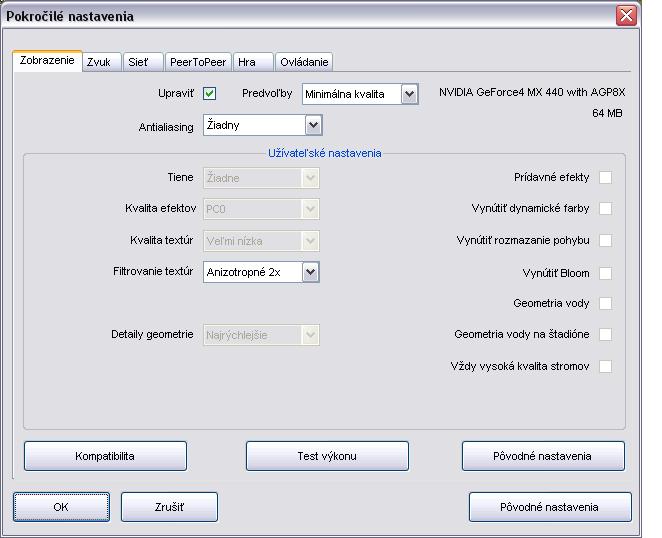Switch to the Zobrazenie tab
This screenshot has height=538, width=662.
coord(47,61)
